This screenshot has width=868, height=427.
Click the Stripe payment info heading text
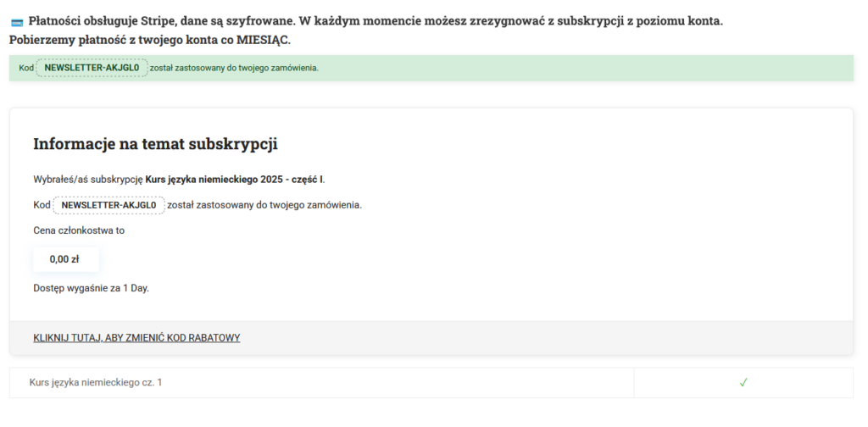tap(376, 21)
